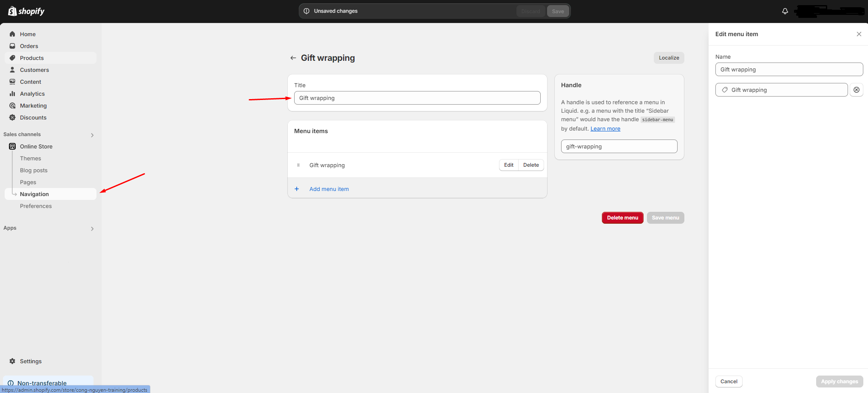Click the Customers person icon
The image size is (868, 393).
12,70
